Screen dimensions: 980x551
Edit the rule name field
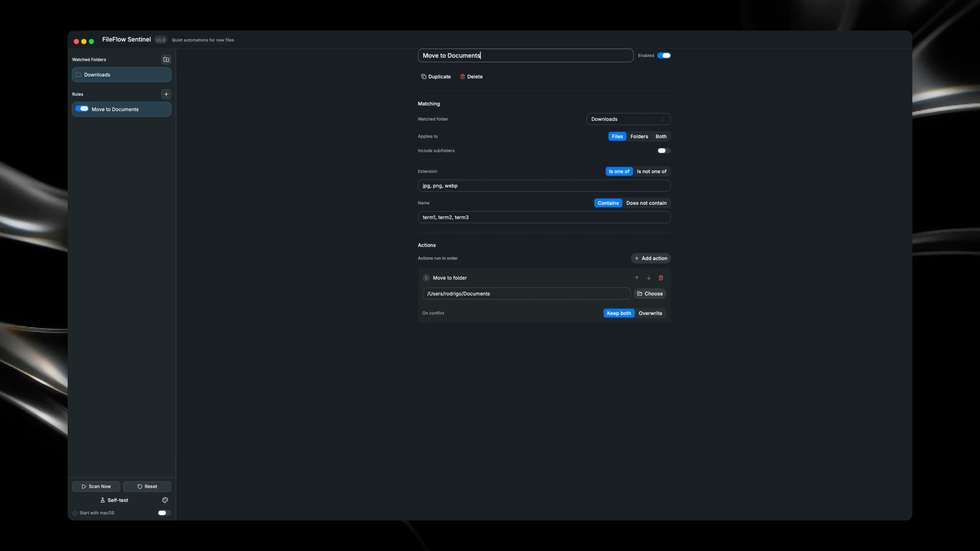pyautogui.click(x=526, y=55)
